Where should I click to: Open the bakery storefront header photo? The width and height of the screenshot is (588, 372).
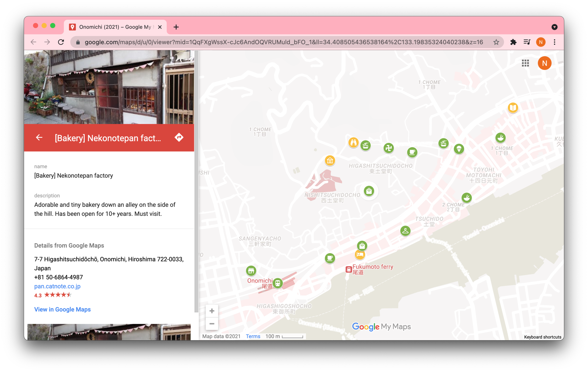tap(109, 87)
